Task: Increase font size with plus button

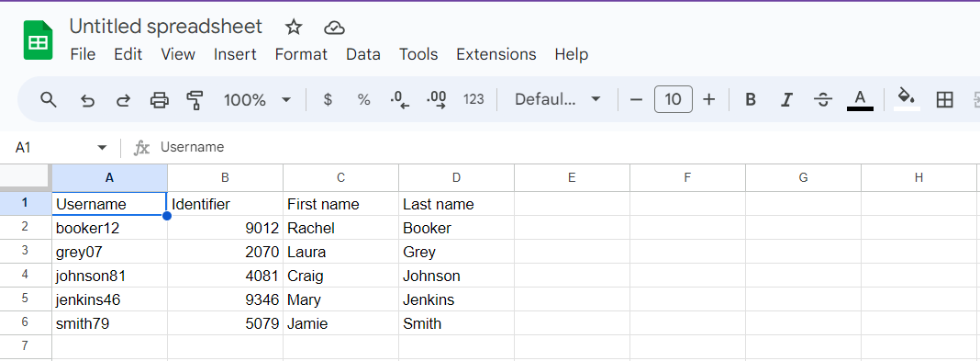Action: (708, 99)
